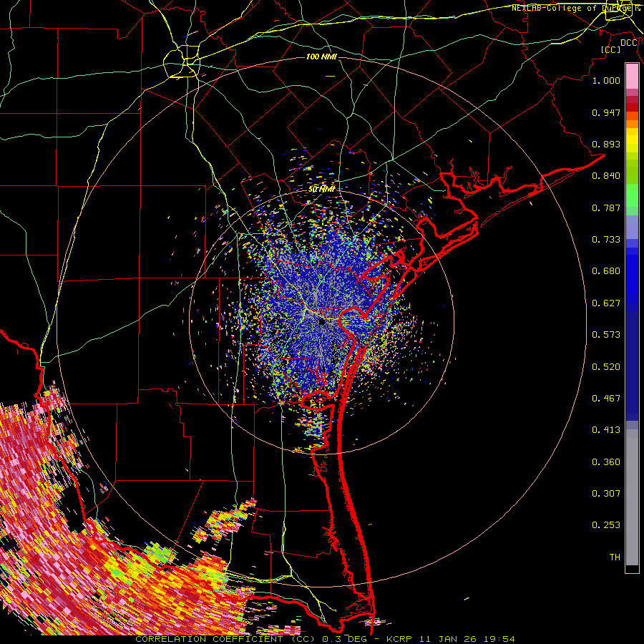Select the 0.467 scale value

pos(606,399)
